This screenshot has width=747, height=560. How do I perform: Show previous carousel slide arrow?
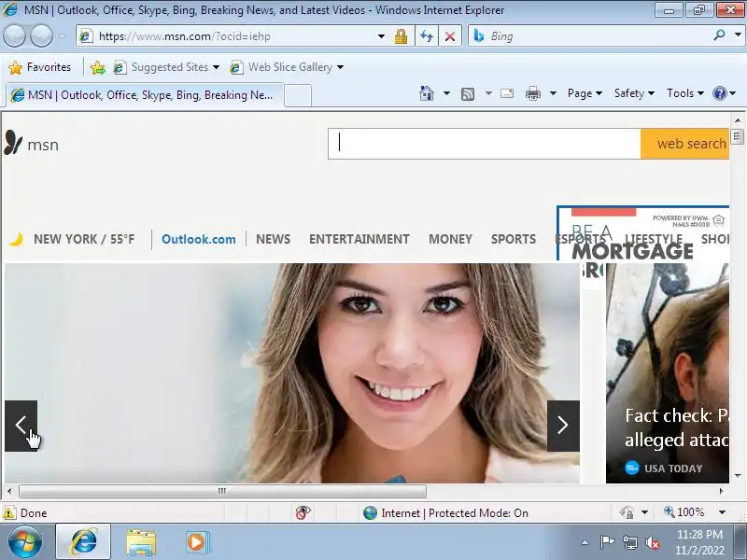pos(21,426)
